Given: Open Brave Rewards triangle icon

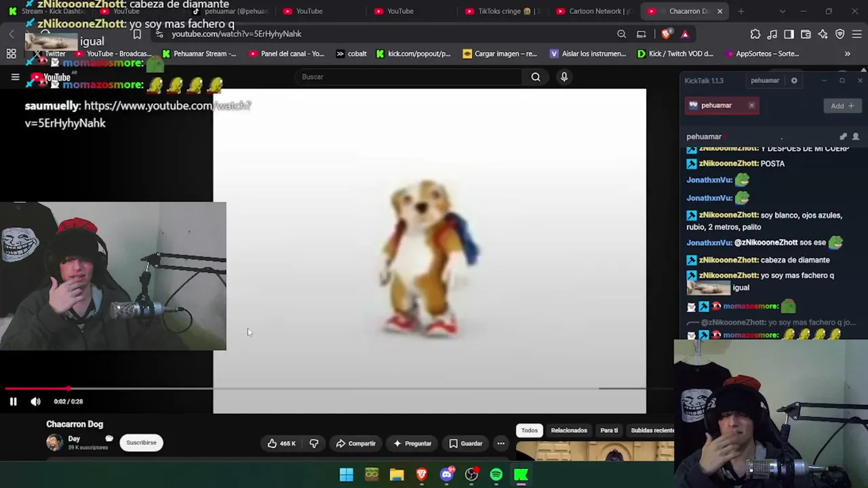Looking at the screenshot, I should 685,34.
